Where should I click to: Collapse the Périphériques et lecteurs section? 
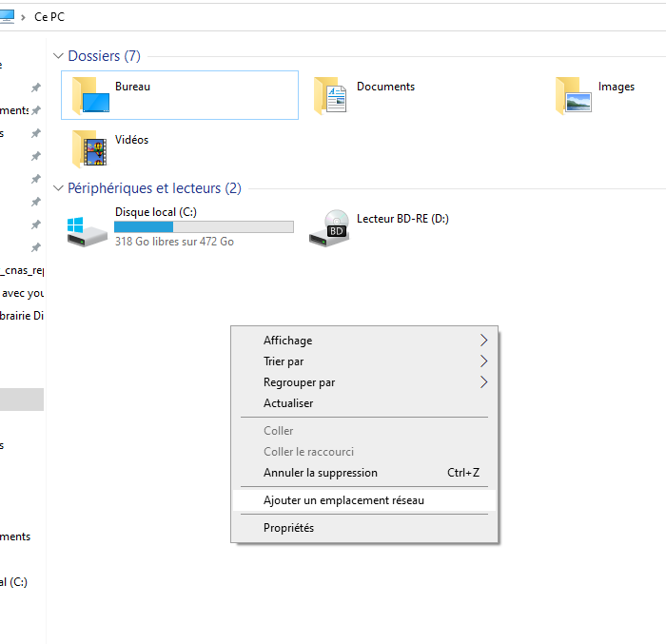(x=59, y=188)
